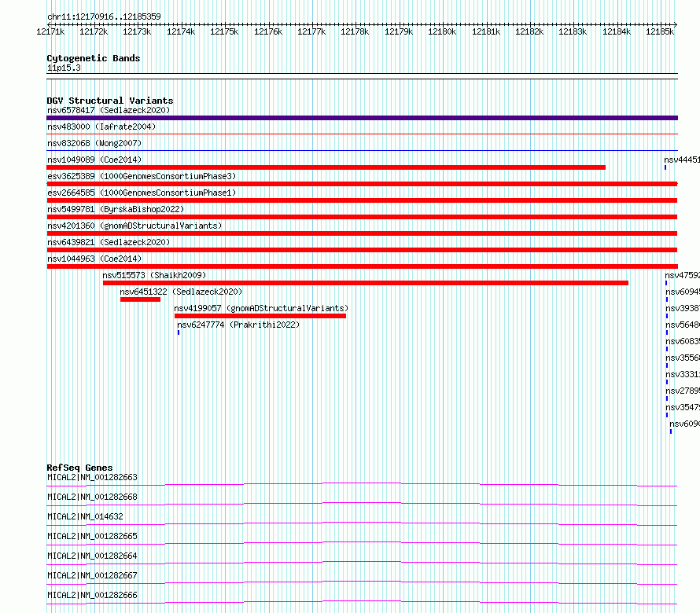Screen dimensions: 700x613
Task: Click the partially visible nsv2789 label
Action: [683, 391]
